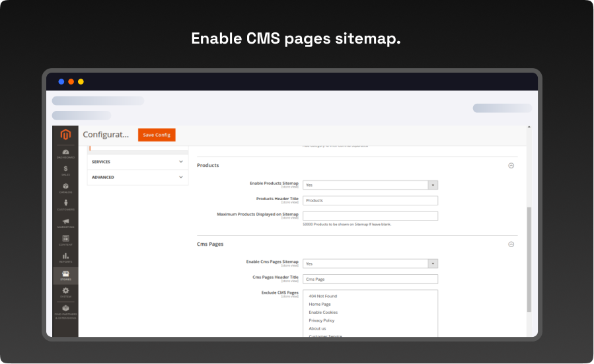Open Find Partners & Extensions icon
Image resolution: width=594 pixels, height=364 pixels.
[x=65, y=310]
